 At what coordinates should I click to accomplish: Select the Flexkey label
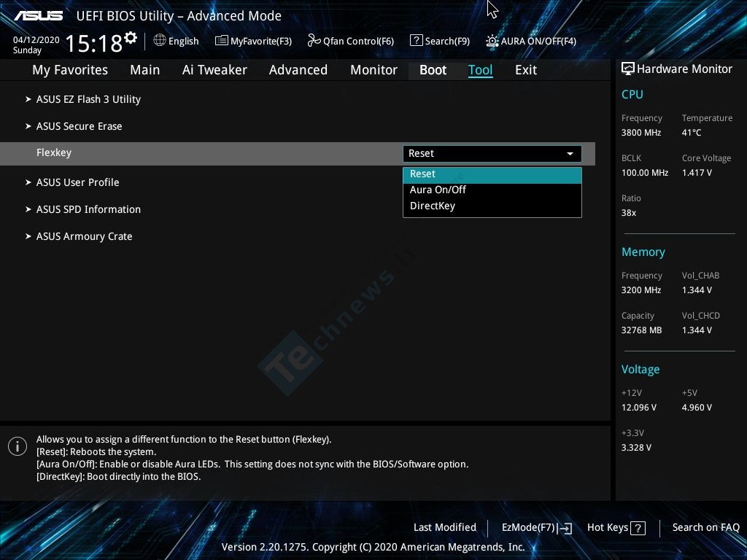click(54, 153)
